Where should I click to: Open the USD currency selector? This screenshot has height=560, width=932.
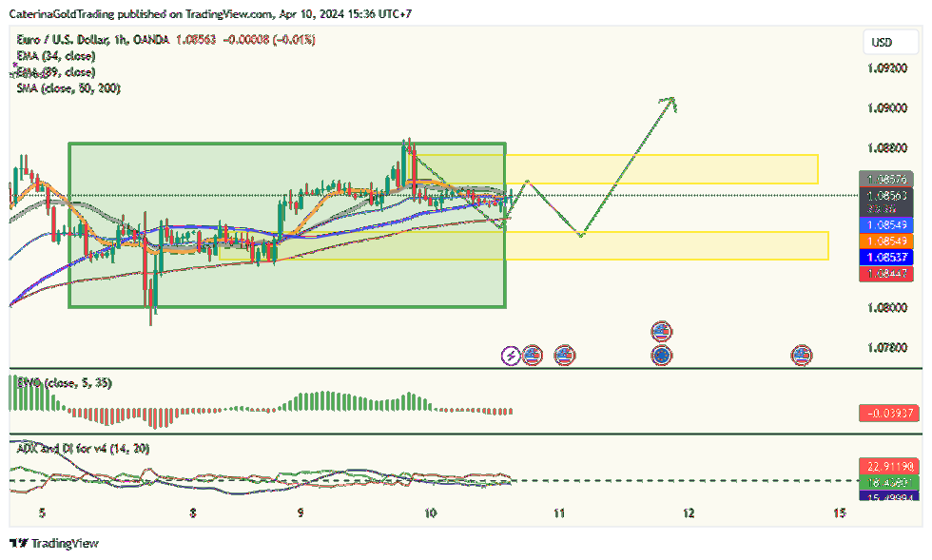[890, 42]
